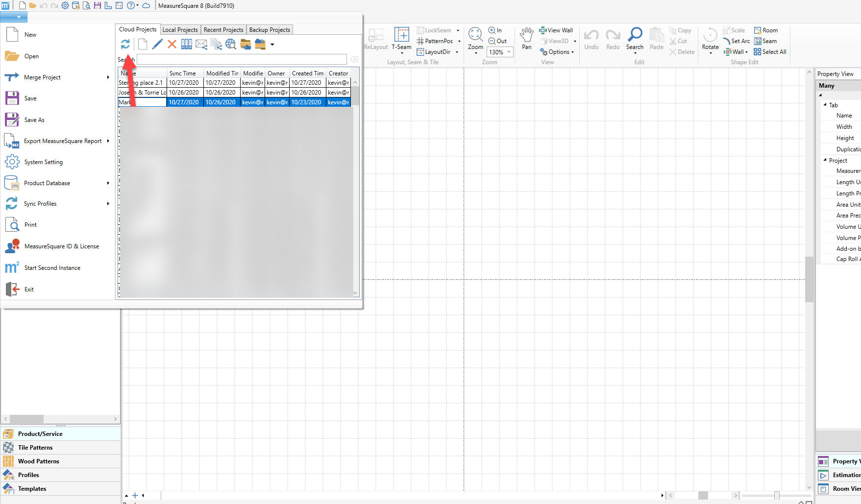Select the Cloud Projects tab
The height and width of the screenshot is (504, 861).
(138, 29)
